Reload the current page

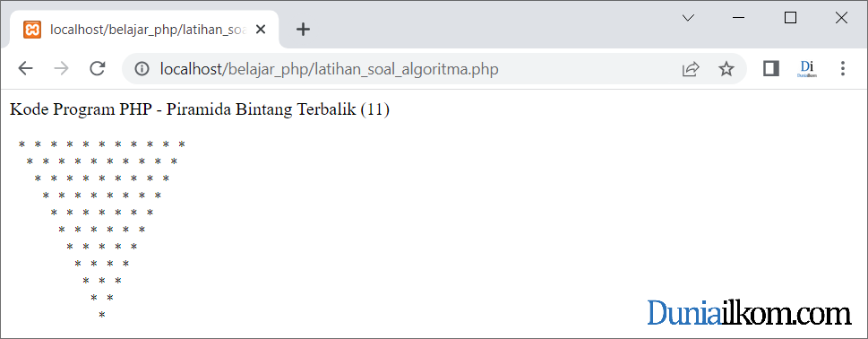98,69
